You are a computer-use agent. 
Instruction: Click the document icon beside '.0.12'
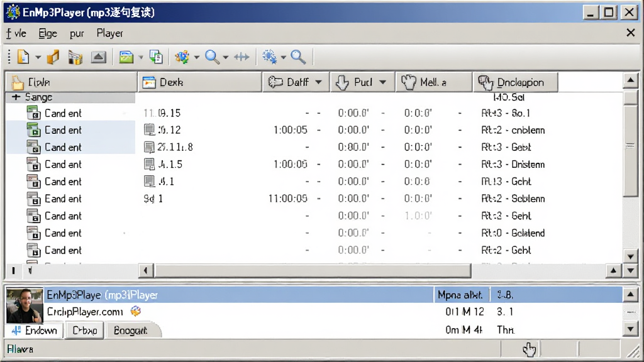click(150, 130)
